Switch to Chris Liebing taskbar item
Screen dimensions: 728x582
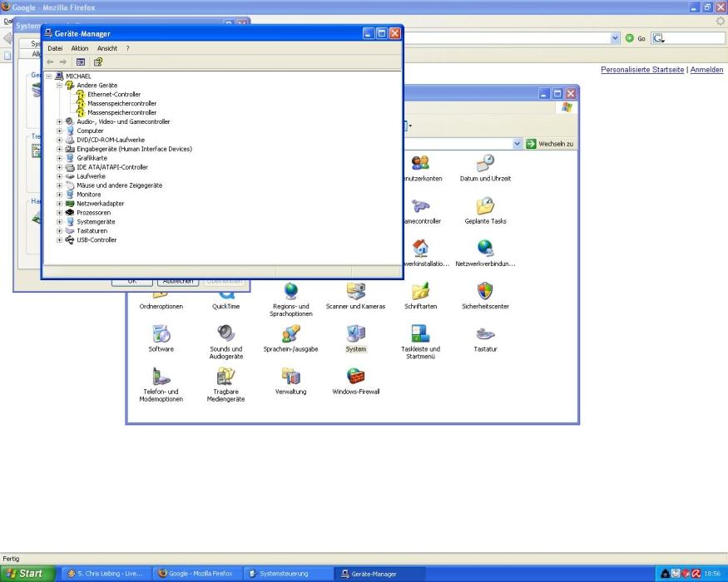pos(106,574)
